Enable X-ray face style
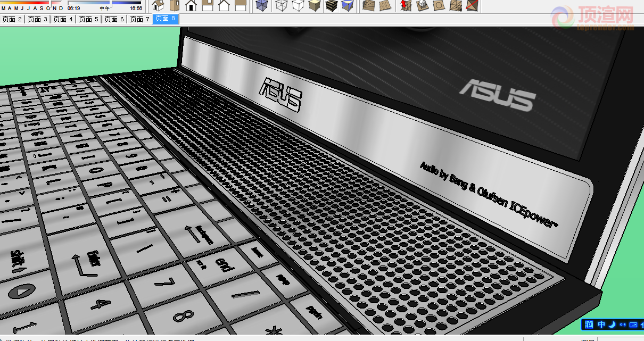This screenshot has height=341, width=644. click(261, 6)
